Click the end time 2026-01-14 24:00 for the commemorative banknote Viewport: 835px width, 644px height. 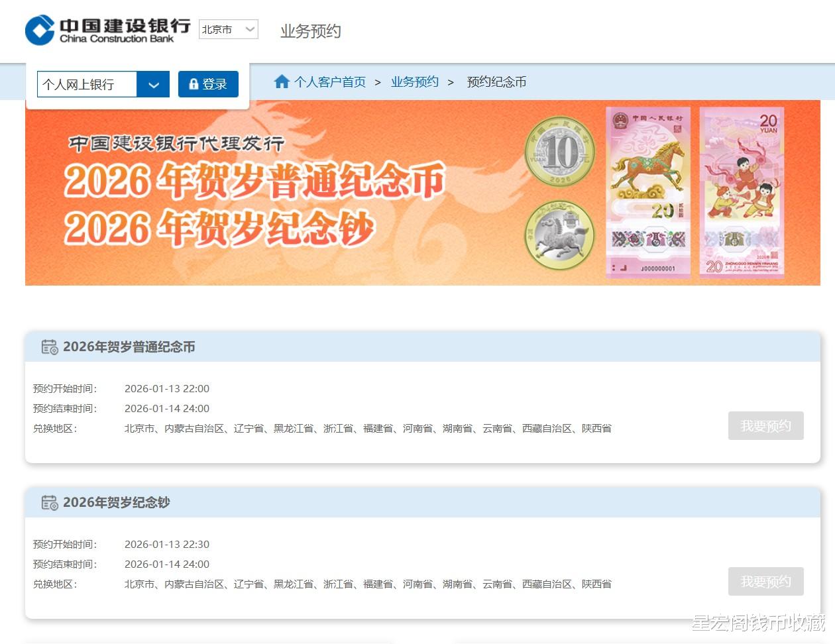tap(167, 564)
